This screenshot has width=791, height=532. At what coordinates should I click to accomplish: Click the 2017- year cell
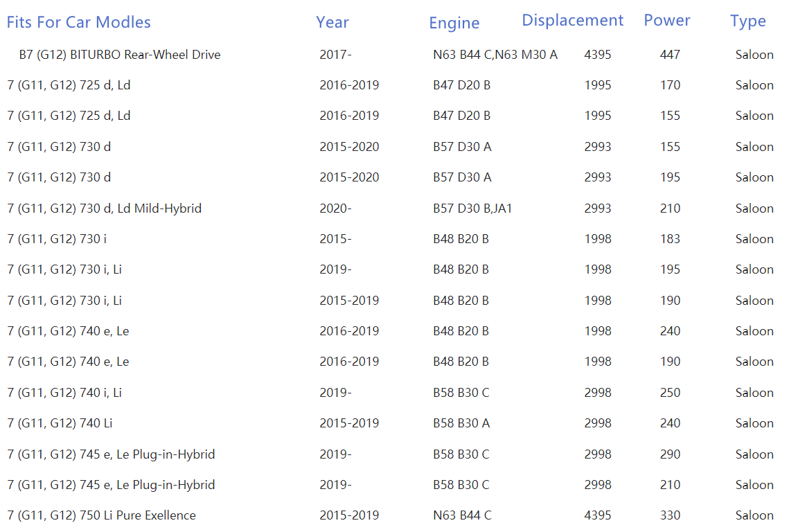coord(335,55)
